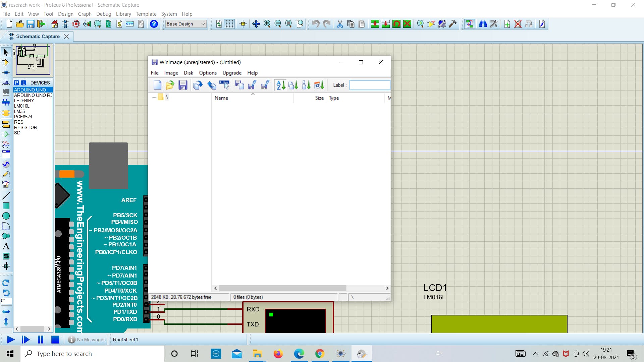Click the Play simulation button
Image resolution: width=644 pixels, height=362 pixels.
[x=11, y=340]
